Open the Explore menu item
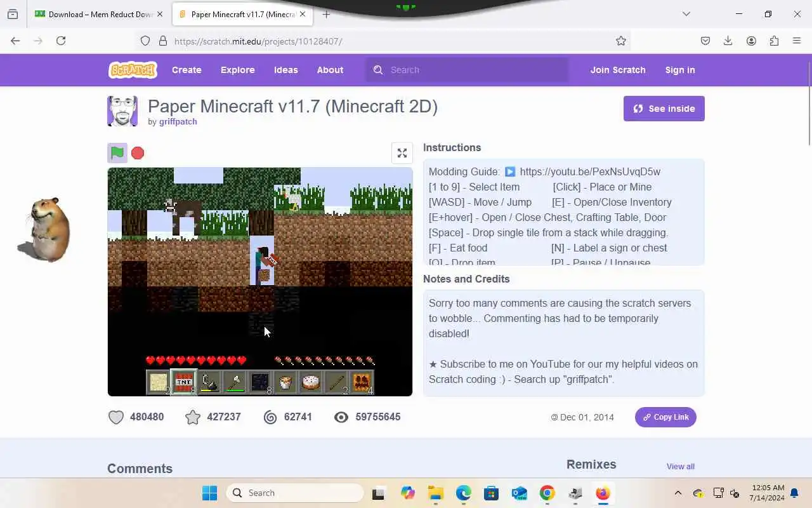The height and width of the screenshot is (508, 812). [x=238, y=70]
